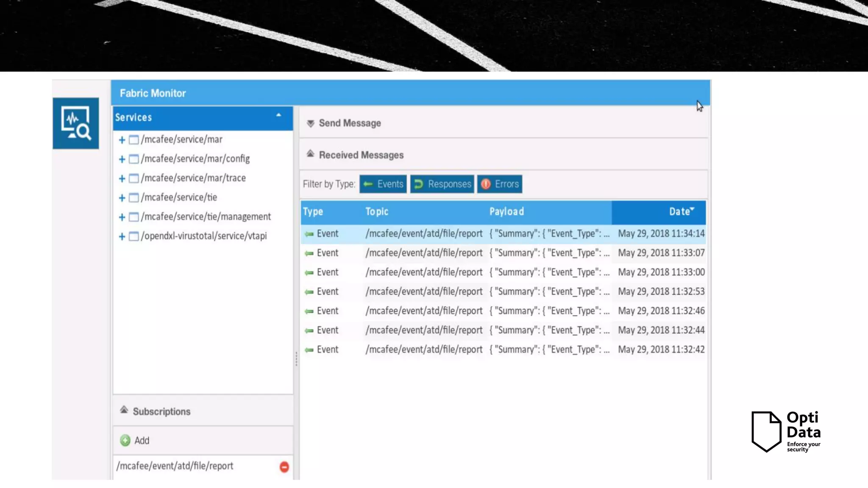The height and width of the screenshot is (488, 868).
Task: Click the green loop icon on the Responses filter
Action: [419, 184]
